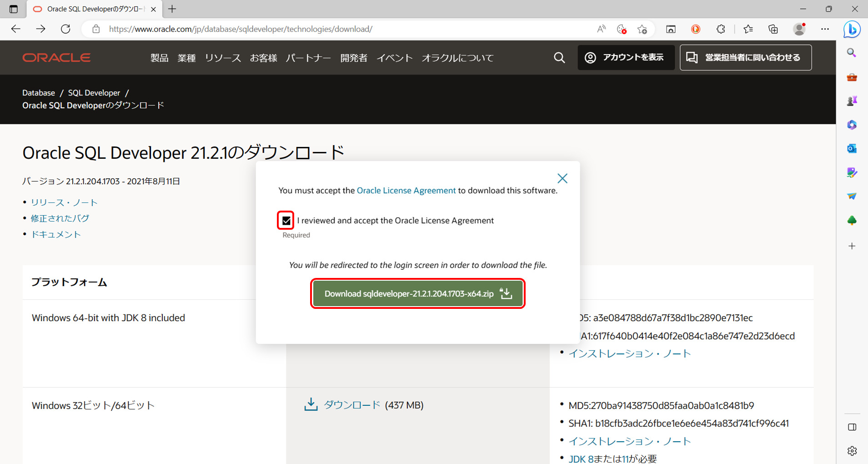Viewport: 868px width, 464px height.
Task: Open the browser profile avatar
Action: point(799,29)
